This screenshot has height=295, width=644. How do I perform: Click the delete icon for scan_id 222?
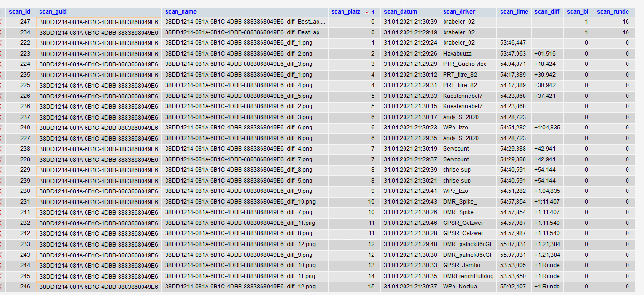tap(1, 43)
